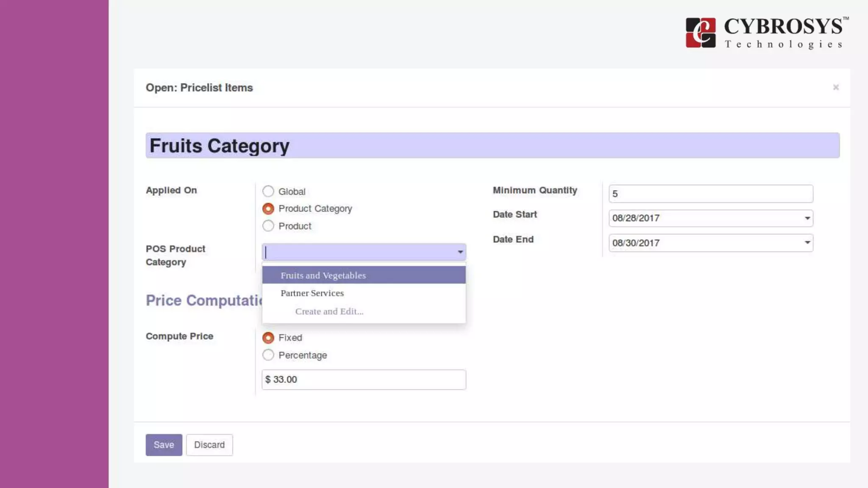
Task: Select the Global radio option
Action: [268, 191]
